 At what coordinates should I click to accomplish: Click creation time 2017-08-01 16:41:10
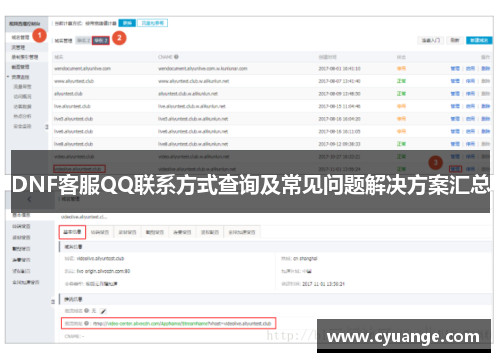pos(339,68)
